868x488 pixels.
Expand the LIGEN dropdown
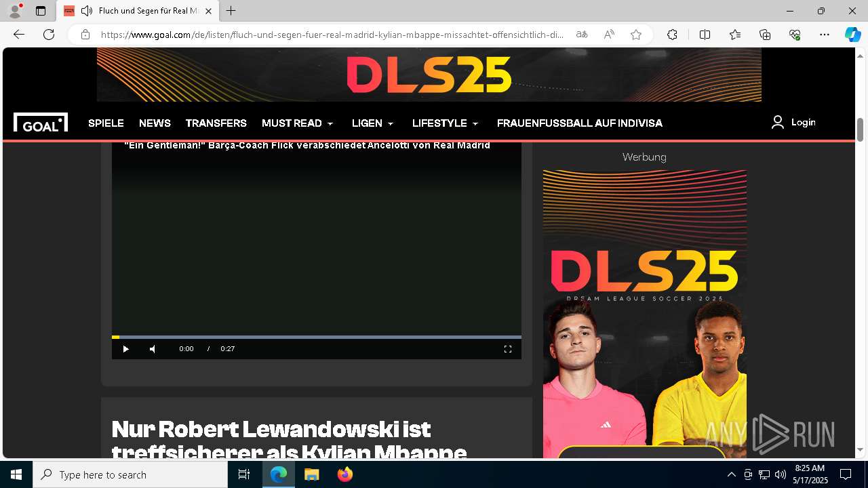point(373,123)
